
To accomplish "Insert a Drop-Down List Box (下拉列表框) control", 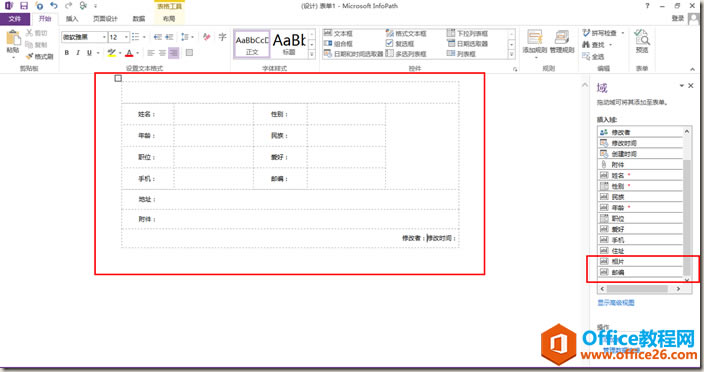I will 467,33.
